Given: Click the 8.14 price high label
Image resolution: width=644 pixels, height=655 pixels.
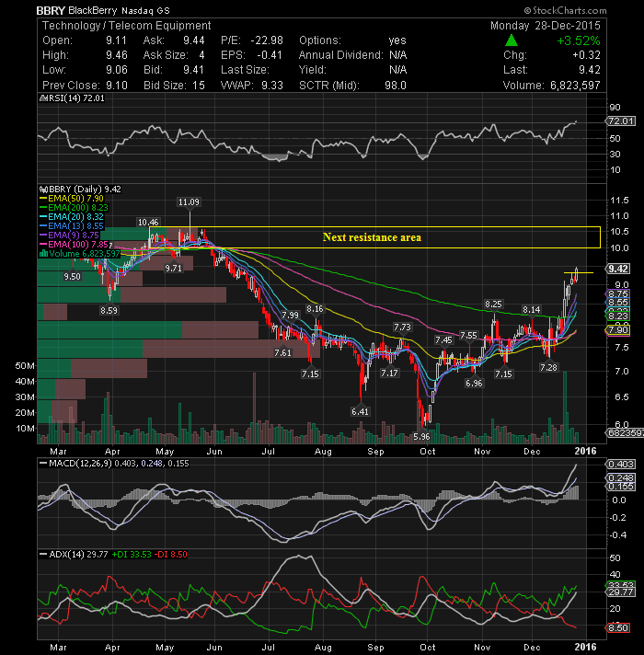Looking at the screenshot, I should tap(532, 309).
